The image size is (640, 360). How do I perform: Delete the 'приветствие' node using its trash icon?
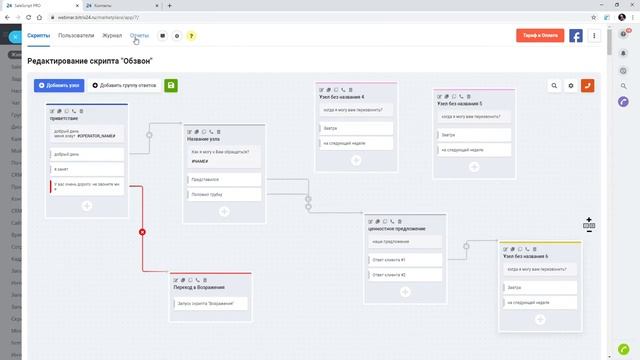pos(81,111)
